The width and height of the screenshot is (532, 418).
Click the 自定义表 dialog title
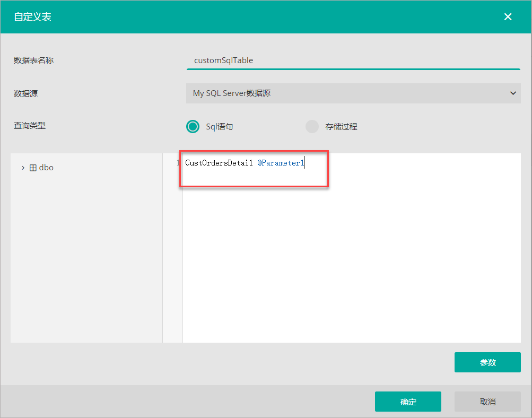click(32, 17)
